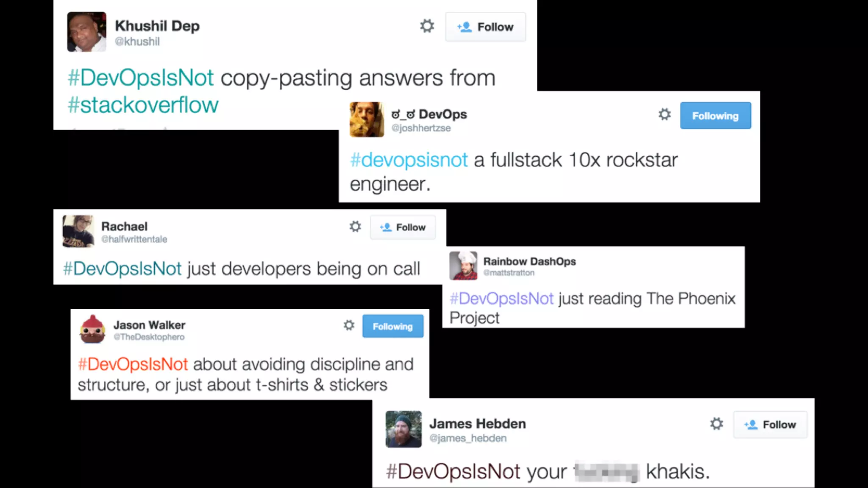Screen dimensions: 868x488
Task: Open Rainbow DashOps chef-hat avatar
Action: pos(463,266)
